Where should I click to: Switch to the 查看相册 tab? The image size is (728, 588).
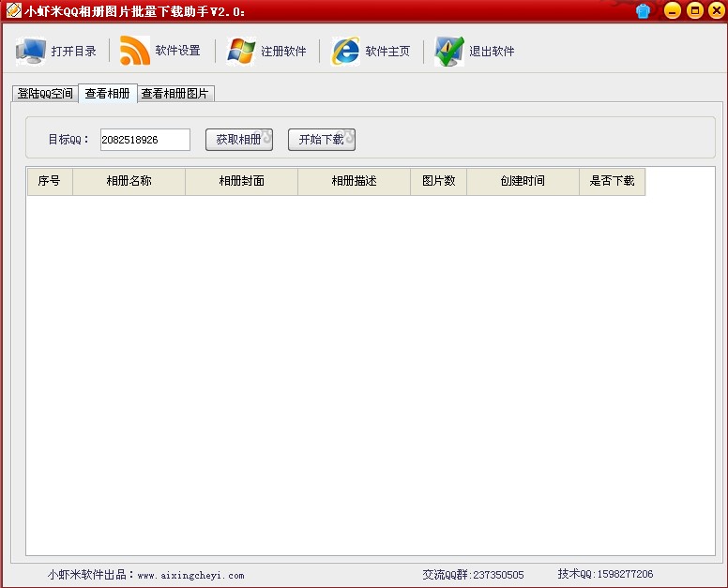click(107, 93)
